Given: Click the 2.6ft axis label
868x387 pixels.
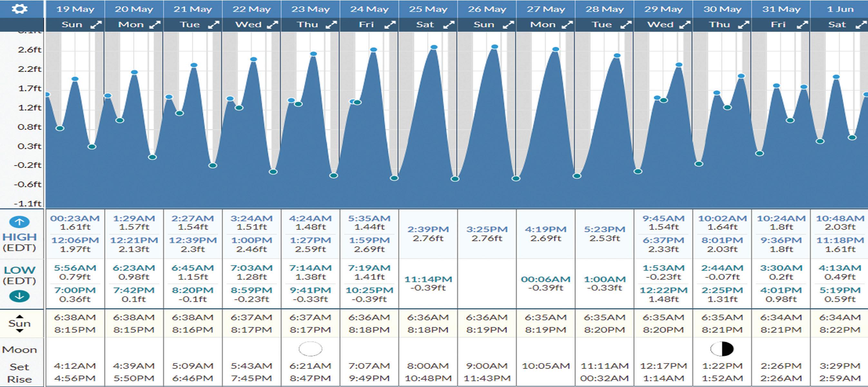Looking at the screenshot, I should [30, 50].
